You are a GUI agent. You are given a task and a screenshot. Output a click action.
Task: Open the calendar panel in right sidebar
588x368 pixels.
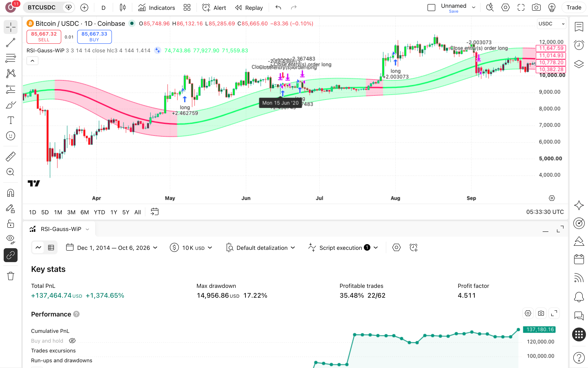tap(579, 259)
